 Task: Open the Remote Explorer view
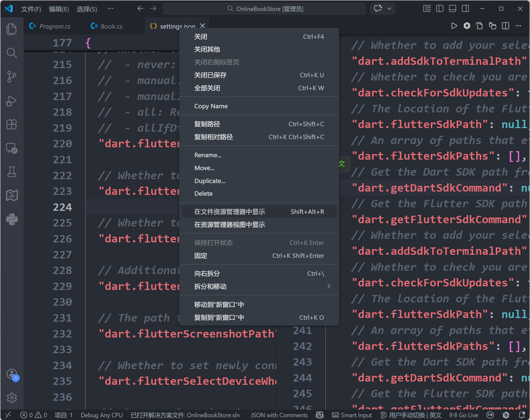[12, 148]
